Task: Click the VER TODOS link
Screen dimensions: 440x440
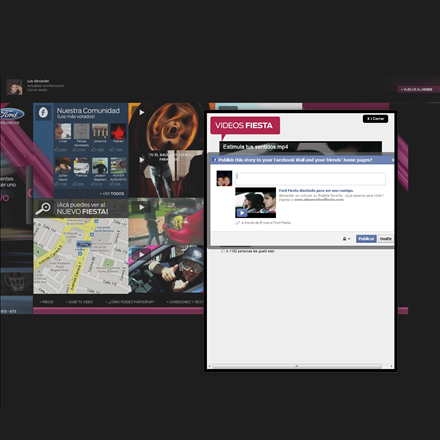Action: [x=112, y=193]
